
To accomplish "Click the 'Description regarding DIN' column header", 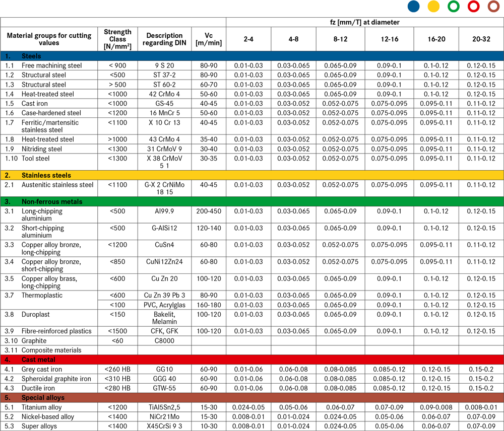I will point(165,39).
